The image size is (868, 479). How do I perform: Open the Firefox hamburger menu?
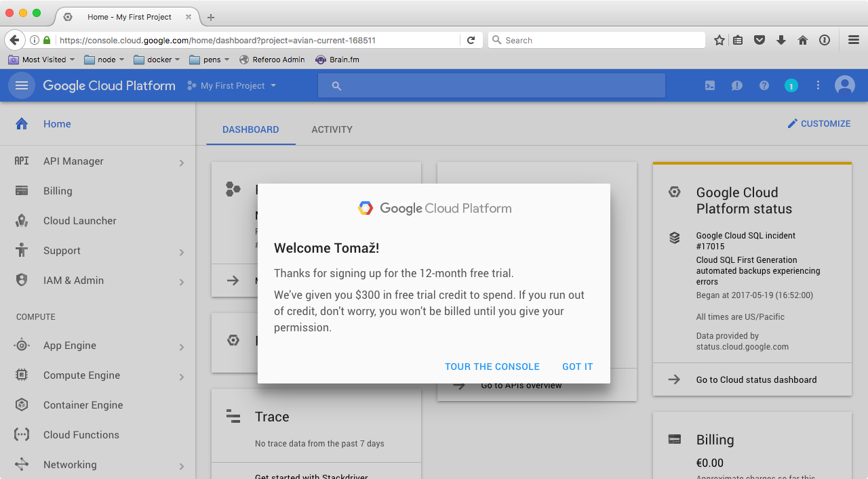(854, 40)
